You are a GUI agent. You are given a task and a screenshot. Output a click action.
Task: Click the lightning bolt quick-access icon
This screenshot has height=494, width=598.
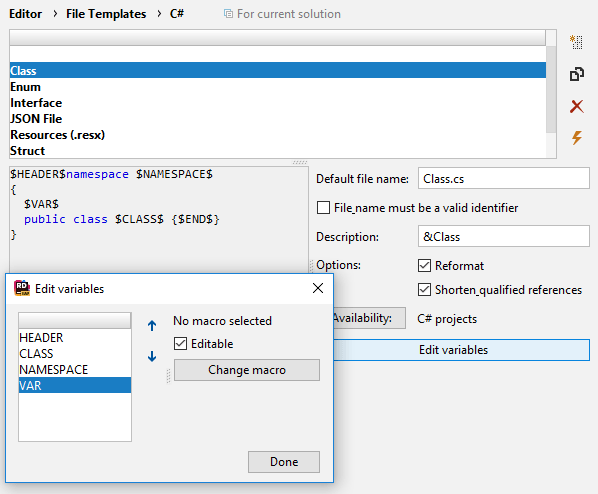(x=576, y=138)
